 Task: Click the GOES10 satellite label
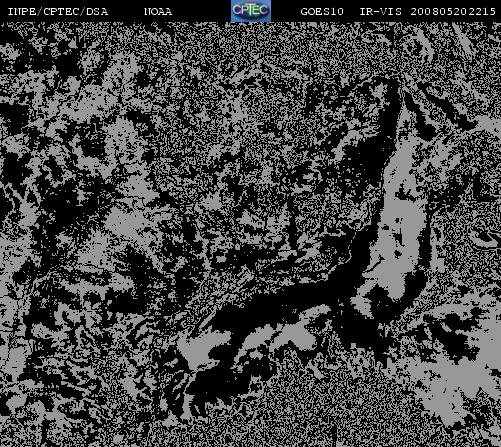click(x=322, y=12)
